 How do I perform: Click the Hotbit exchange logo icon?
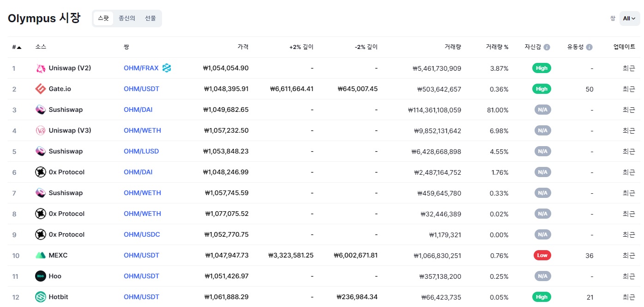click(41, 297)
